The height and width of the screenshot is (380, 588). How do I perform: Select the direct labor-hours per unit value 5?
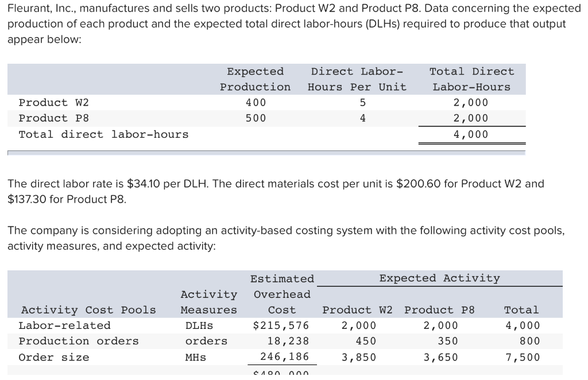[x=363, y=102]
